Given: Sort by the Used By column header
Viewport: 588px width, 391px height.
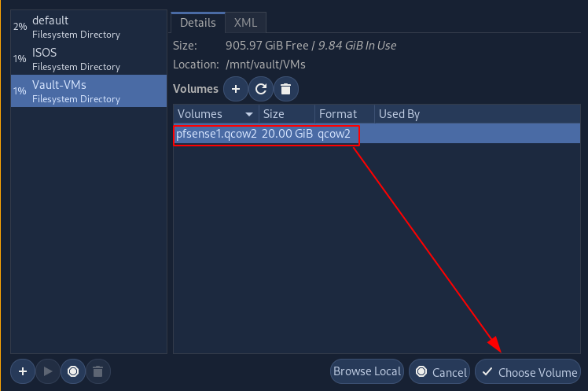Looking at the screenshot, I should click(x=477, y=114).
